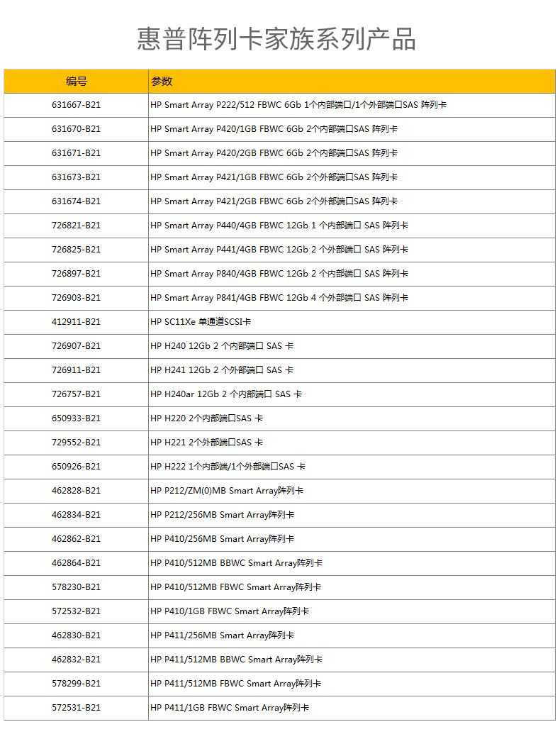Select part number 462864-B21
Screen dimensions: 560x739
(x=76, y=563)
